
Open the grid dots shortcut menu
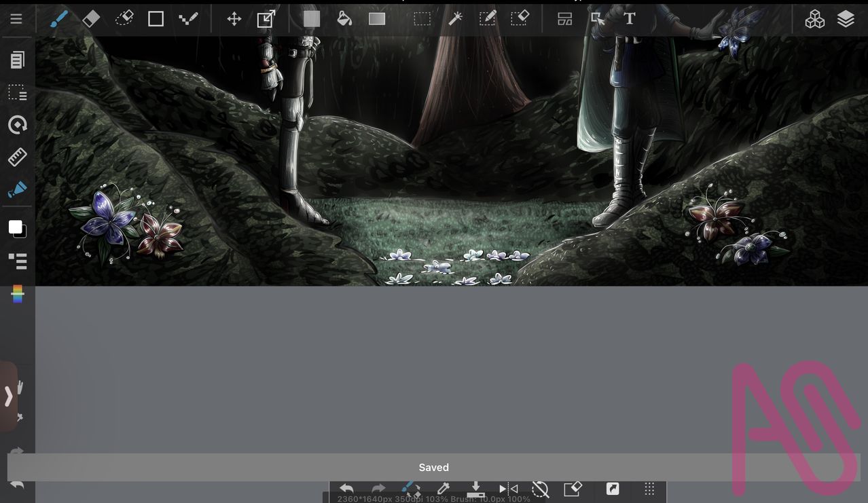tap(649, 489)
